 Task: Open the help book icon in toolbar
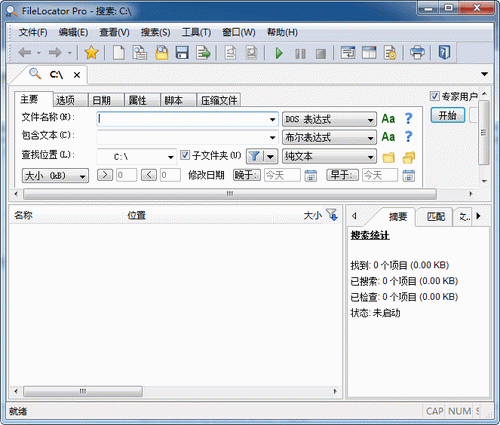(x=444, y=53)
